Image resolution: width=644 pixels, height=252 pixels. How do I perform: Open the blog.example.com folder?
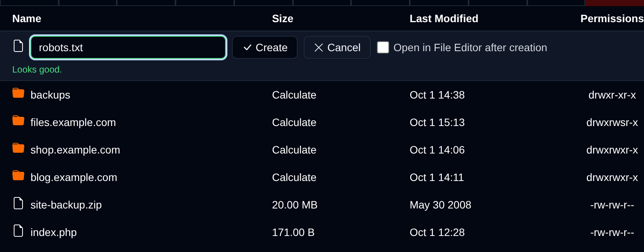coord(74,178)
